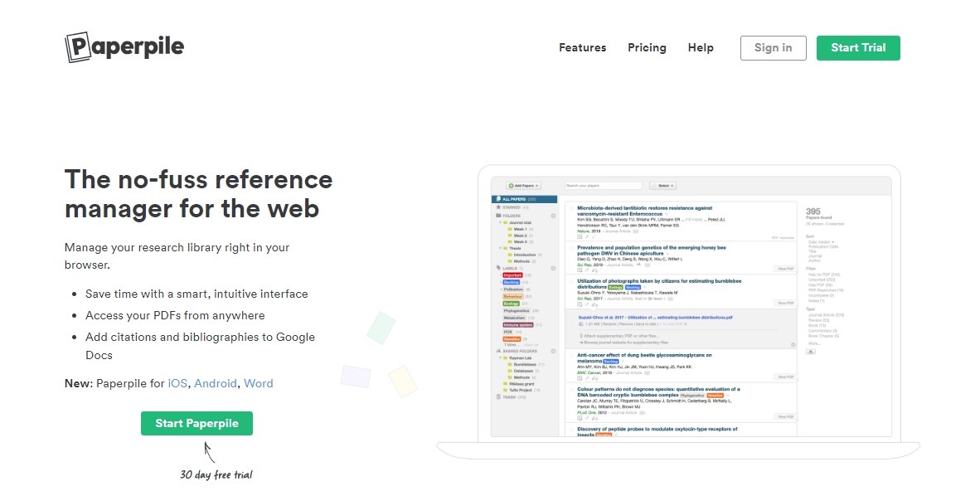Select ALL PAPERS in the preview sidebar
The width and height of the screenshot is (980, 491).
[524, 199]
